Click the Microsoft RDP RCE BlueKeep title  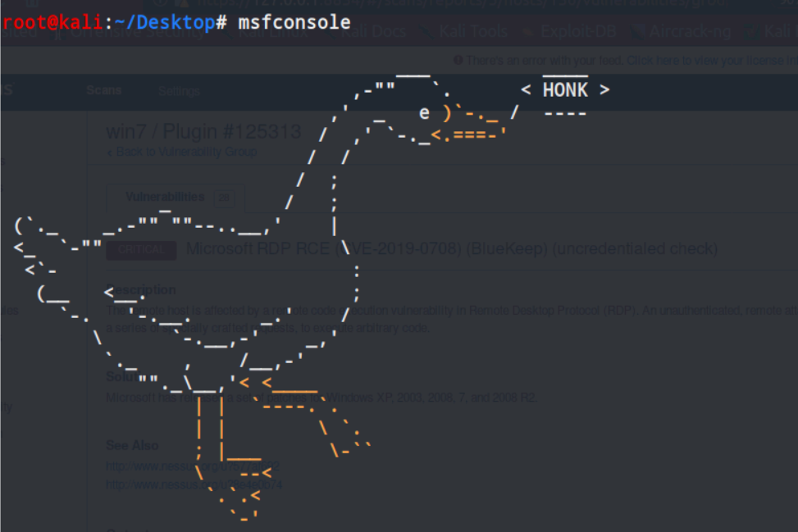pyautogui.click(x=452, y=248)
